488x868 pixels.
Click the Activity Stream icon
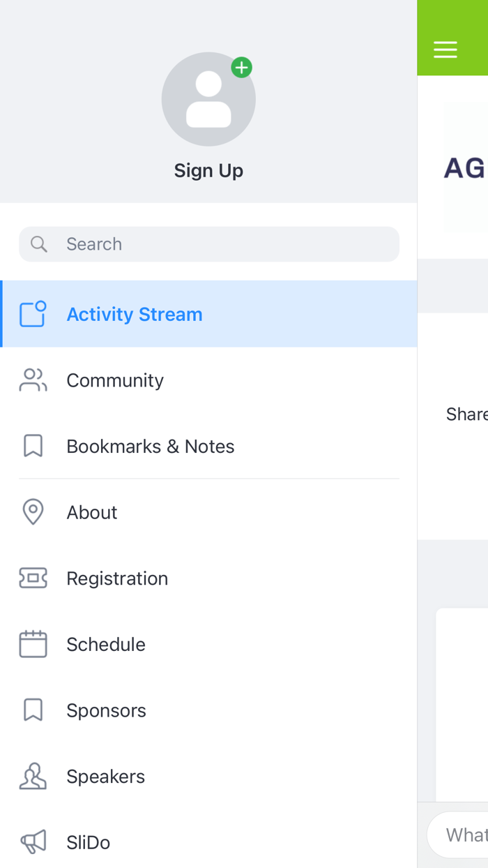coord(33,314)
